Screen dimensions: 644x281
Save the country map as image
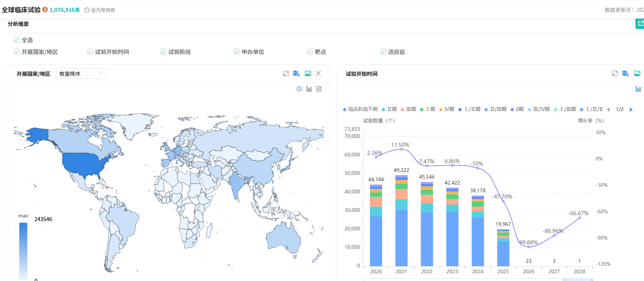[308, 74]
